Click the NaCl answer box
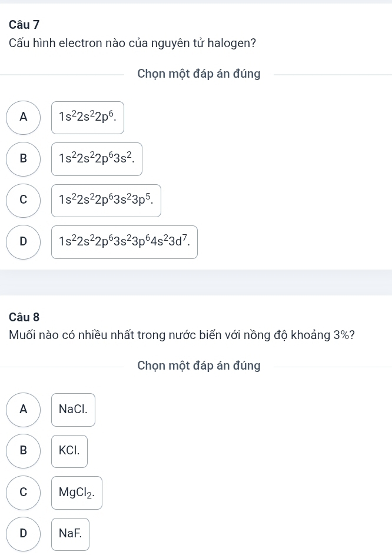Viewport: 392px width, 555px height. coord(73,409)
